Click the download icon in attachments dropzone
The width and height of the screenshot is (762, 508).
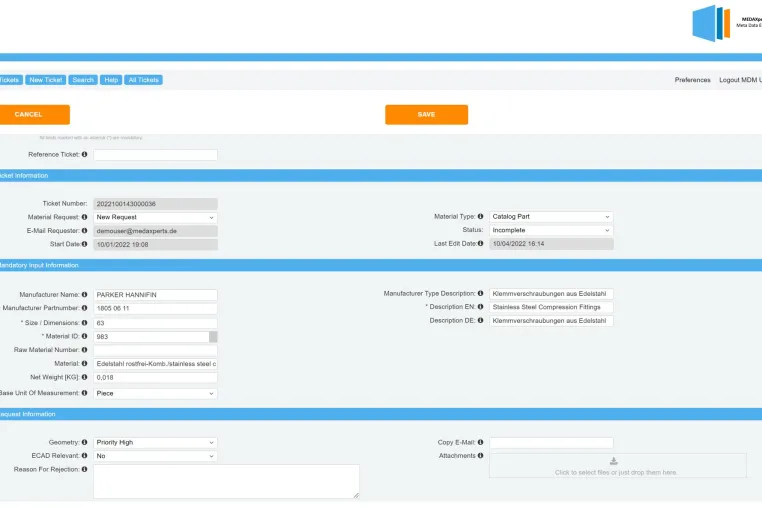[614, 461]
